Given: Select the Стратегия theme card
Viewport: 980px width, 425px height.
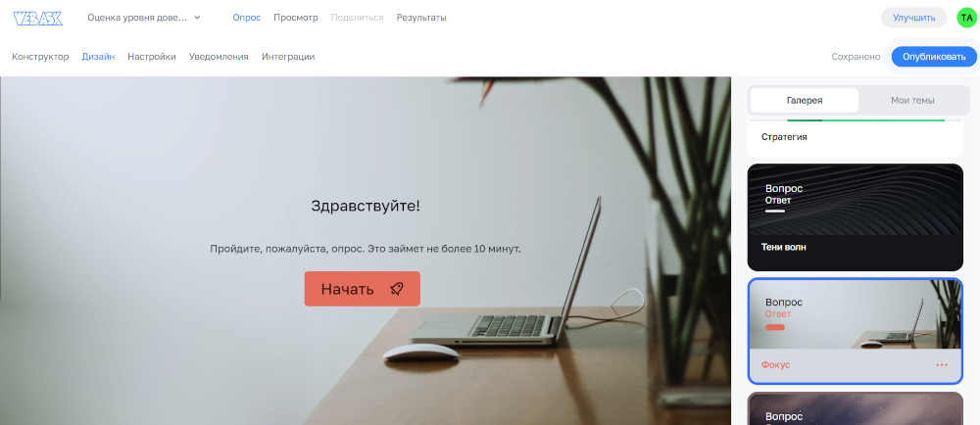Looking at the screenshot, I should [x=855, y=137].
